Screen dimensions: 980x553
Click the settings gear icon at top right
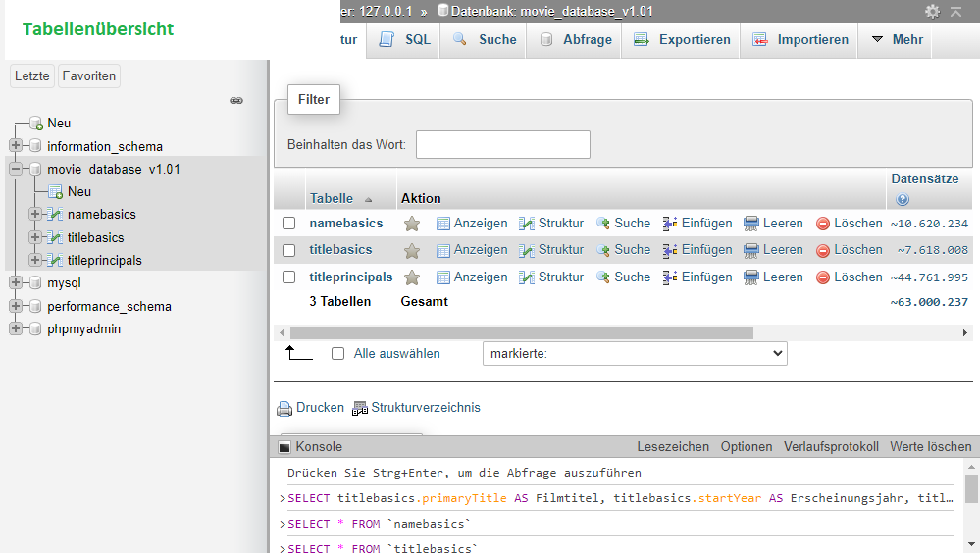[x=932, y=11]
